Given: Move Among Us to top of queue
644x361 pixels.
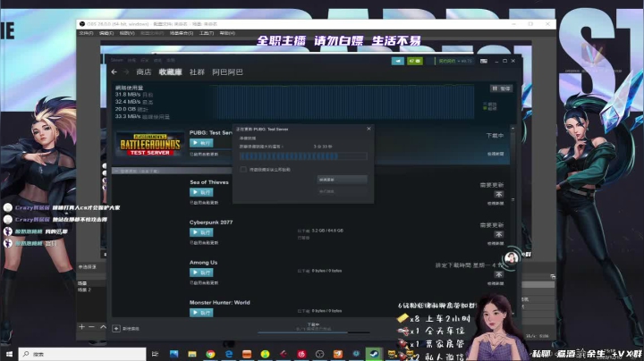Looking at the screenshot, I should 498,274.
